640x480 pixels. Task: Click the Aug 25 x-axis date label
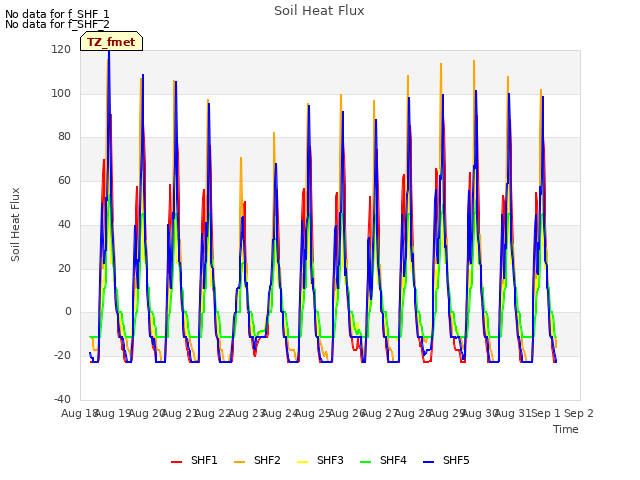(x=313, y=413)
